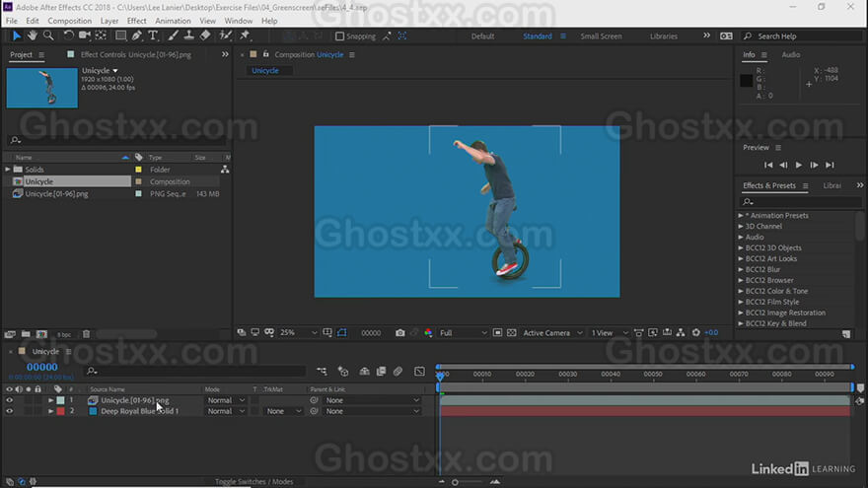Open Mode dropdown for Unicycle layer
Screen dimensions: 868x488
(x=226, y=400)
